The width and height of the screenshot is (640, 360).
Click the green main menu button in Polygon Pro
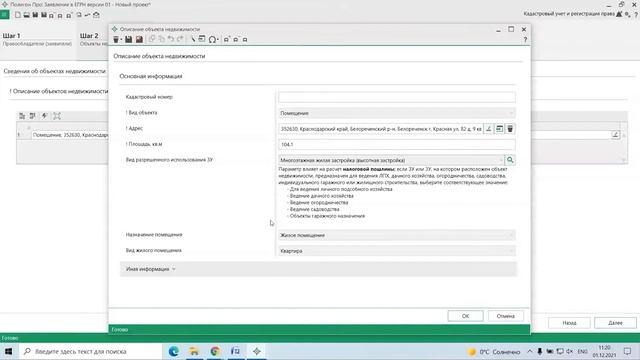coord(4,15)
